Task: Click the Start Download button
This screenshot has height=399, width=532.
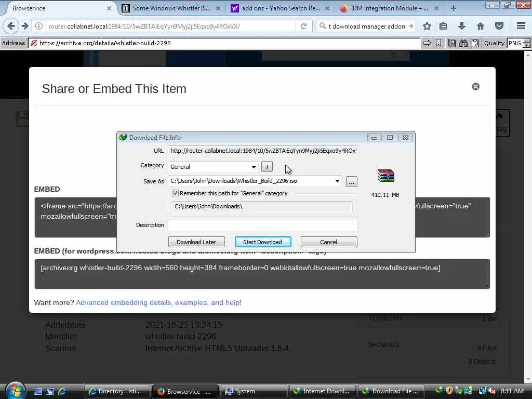Action: pos(262,242)
